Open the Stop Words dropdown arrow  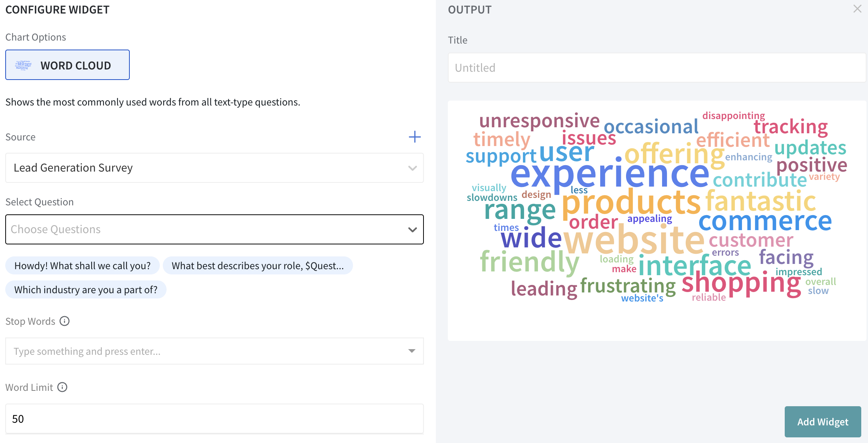[x=412, y=351]
